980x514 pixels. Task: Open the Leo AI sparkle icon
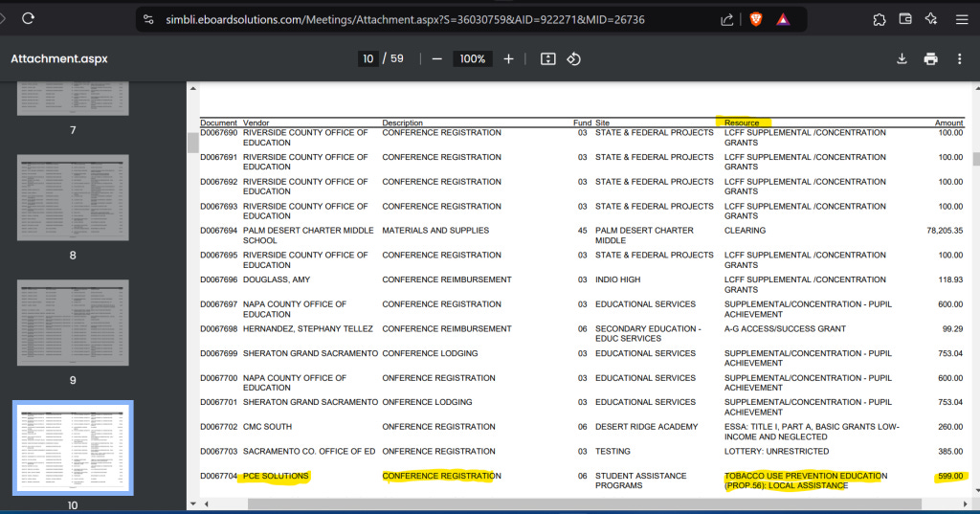pyautogui.click(x=931, y=19)
